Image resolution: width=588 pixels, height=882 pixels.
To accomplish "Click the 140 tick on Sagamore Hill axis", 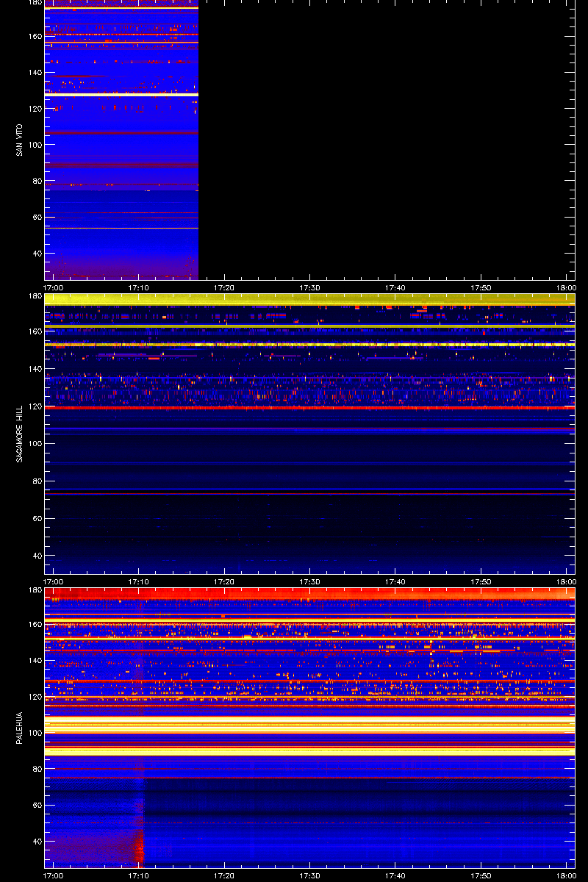I will pos(34,369).
